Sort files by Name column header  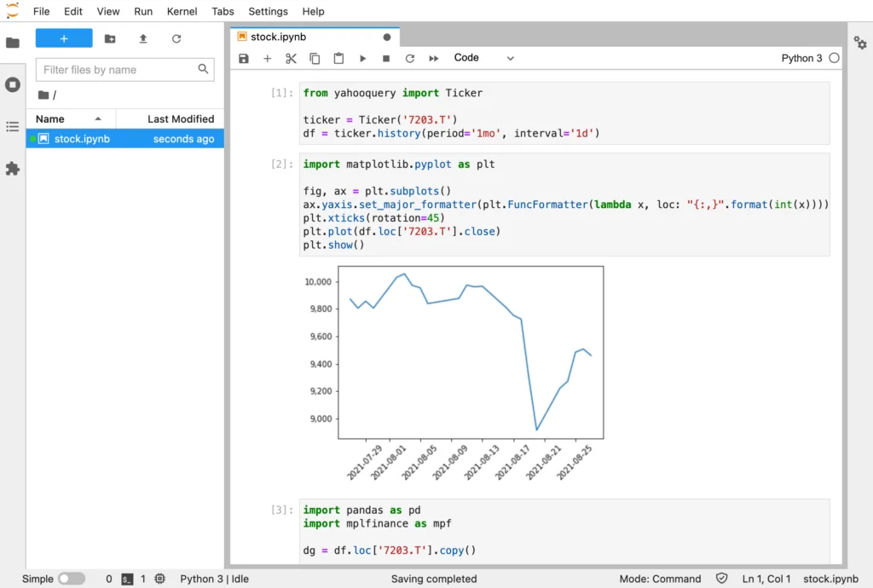pos(50,119)
